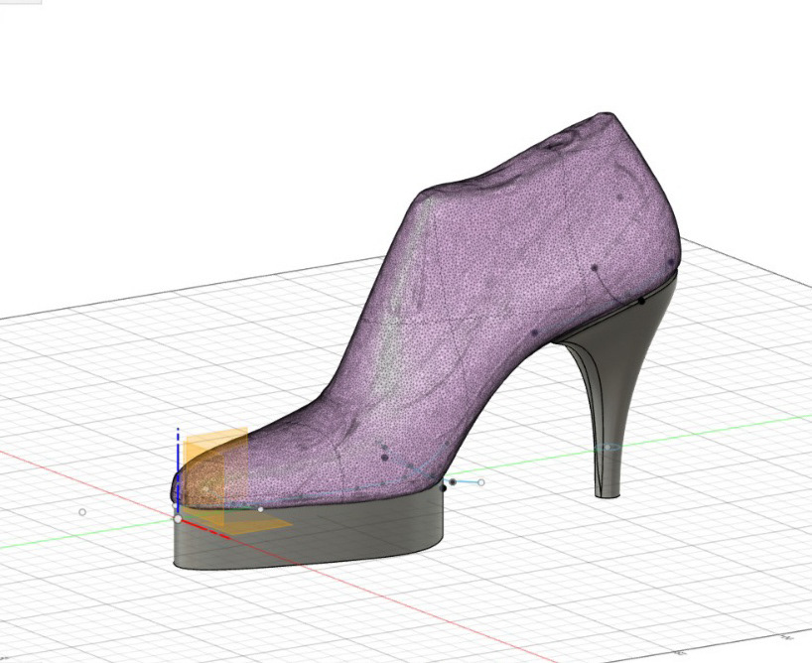Click the open spline handle endpoint behind platform
This screenshot has height=663, width=812.
click(x=481, y=482)
